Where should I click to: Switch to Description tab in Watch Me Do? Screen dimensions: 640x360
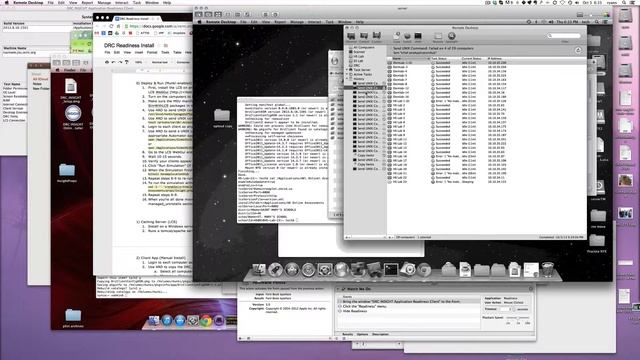click(380, 334)
